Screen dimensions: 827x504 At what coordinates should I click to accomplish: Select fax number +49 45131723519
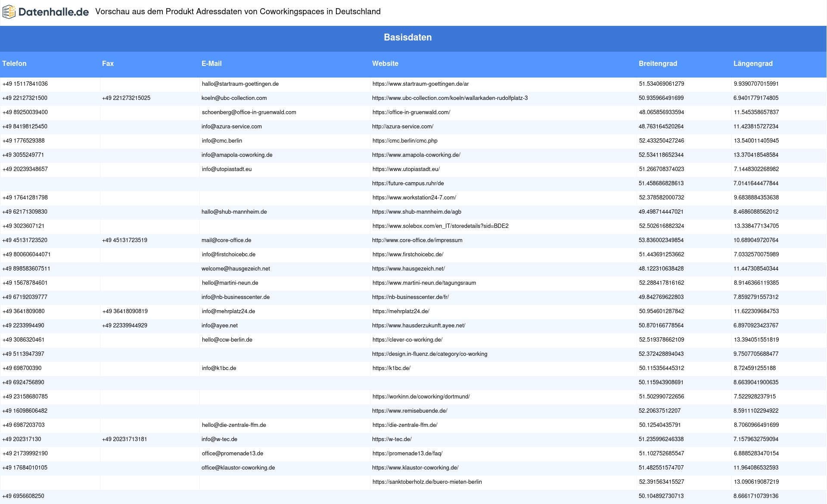coord(124,240)
